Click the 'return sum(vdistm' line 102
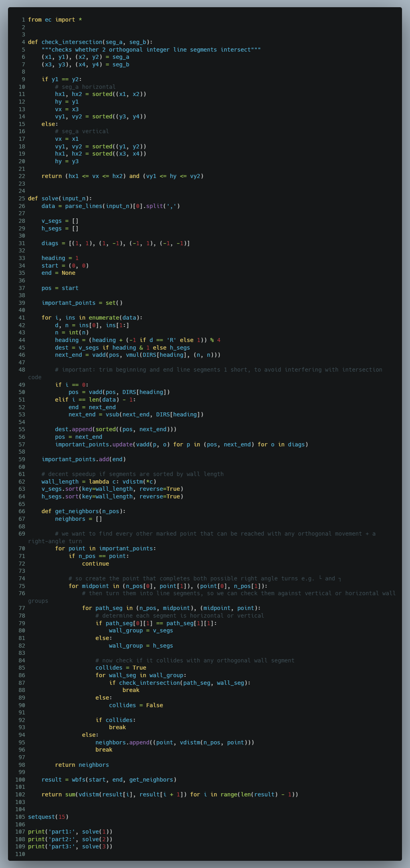The image size is (410, 868). tap(170, 794)
